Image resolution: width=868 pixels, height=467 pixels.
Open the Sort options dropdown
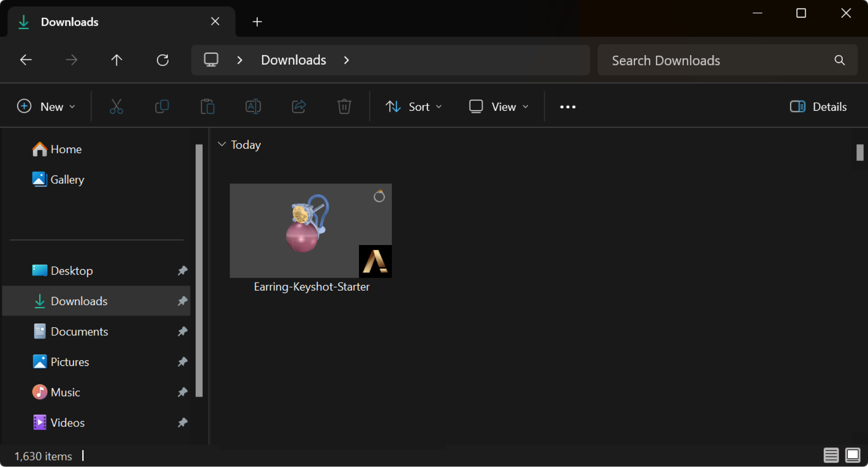pos(414,107)
